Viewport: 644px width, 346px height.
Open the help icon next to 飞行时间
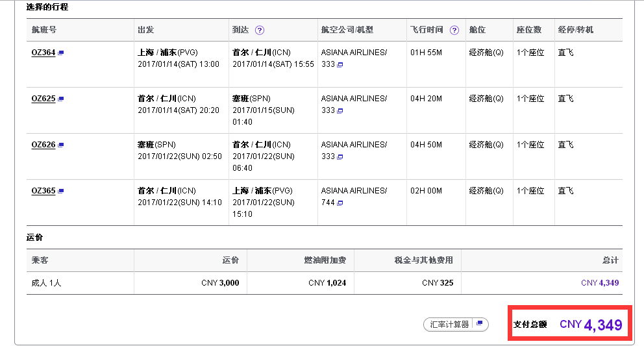[454, 30]
